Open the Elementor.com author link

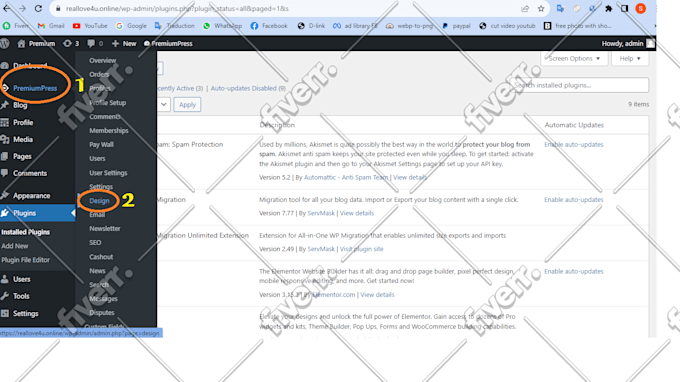334,294
